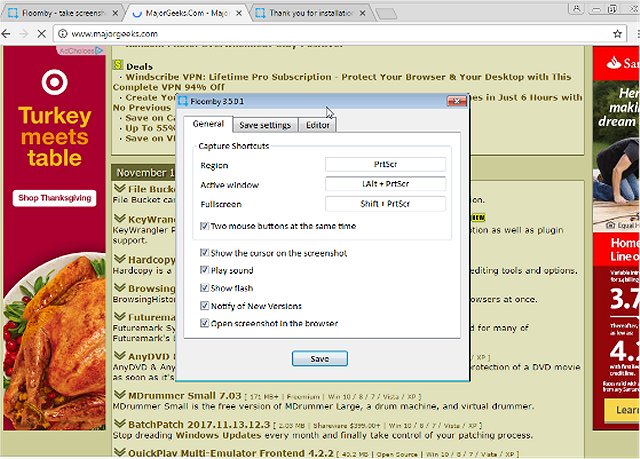Select the MajorGeeks.Com browser tab

(x=187, y=13)
